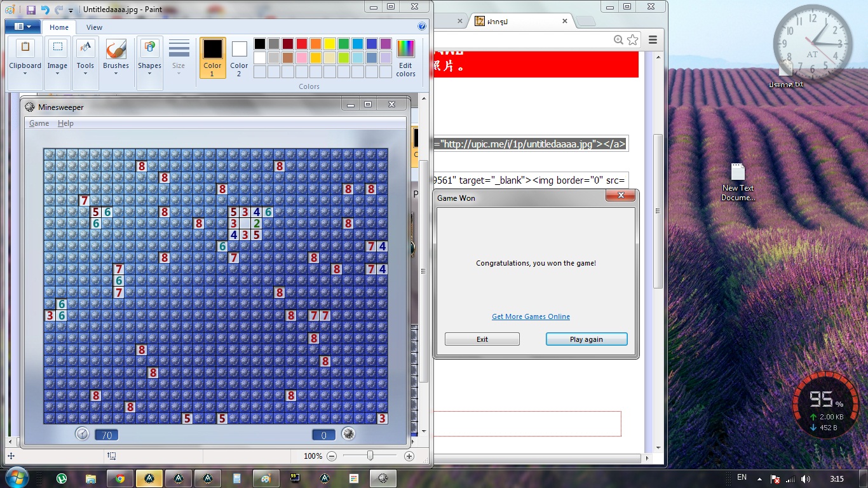Open the Help menu in Minesweeper
868x488 pixels.
[x=65, y=123]
